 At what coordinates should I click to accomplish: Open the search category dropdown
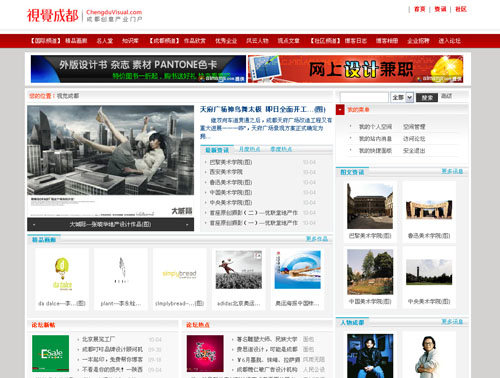tap(410, 97)
